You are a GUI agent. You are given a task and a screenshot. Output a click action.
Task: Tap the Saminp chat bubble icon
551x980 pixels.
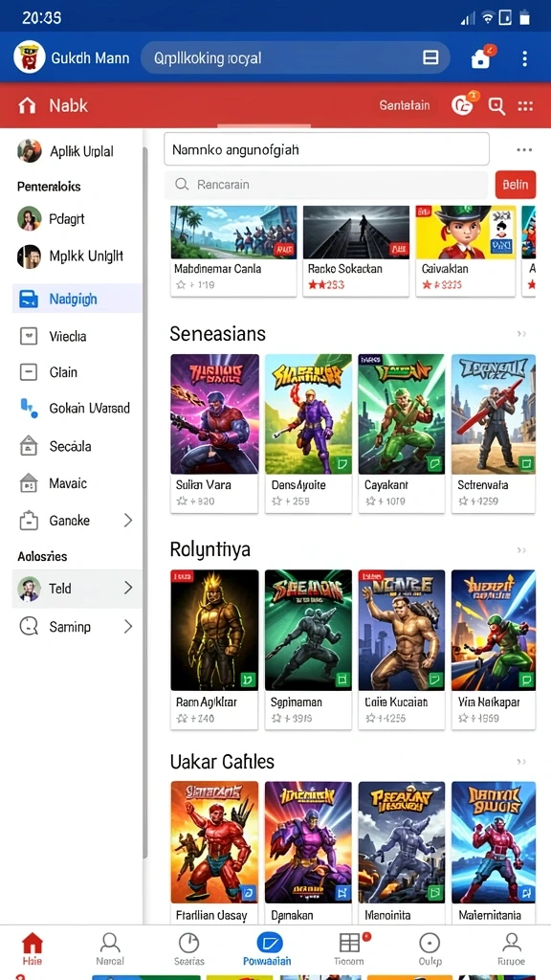click(x=29, y=626)
